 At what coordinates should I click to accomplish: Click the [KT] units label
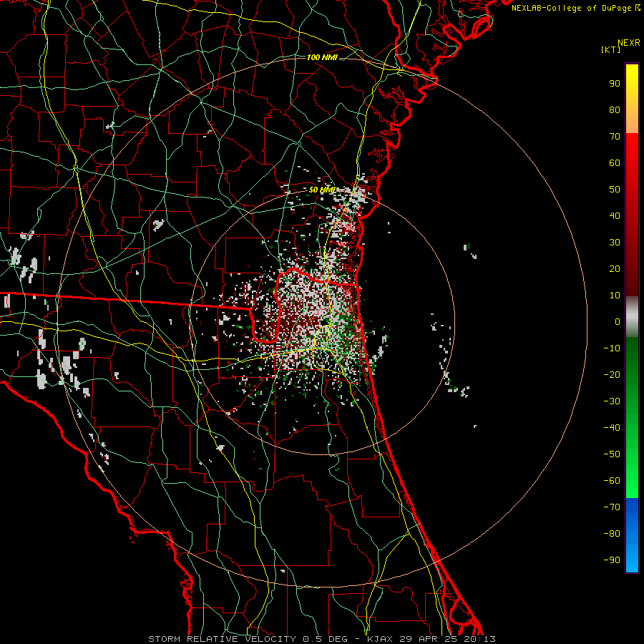pyautogui.click(x=611, y=49)
